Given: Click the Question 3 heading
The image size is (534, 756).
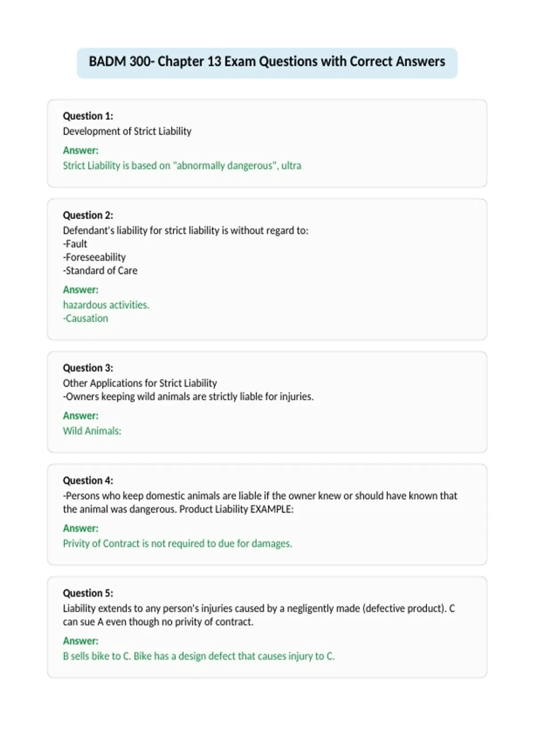Looking at the screenshot, I should click(88, 368).
